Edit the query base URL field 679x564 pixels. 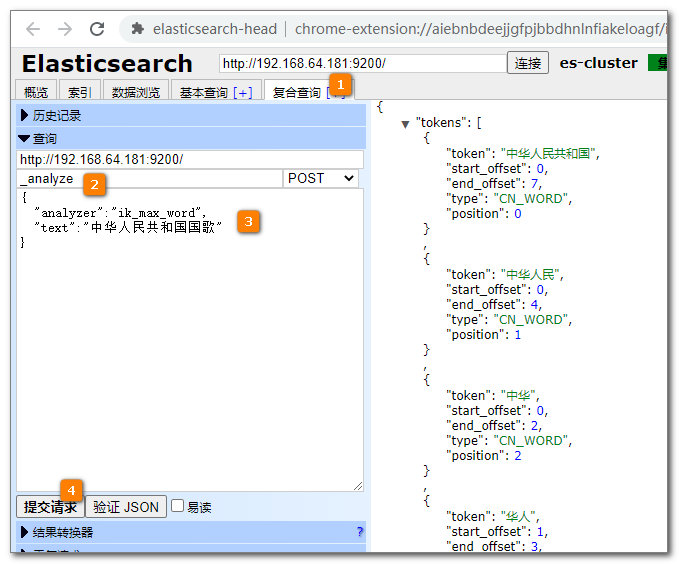point(190,159)
